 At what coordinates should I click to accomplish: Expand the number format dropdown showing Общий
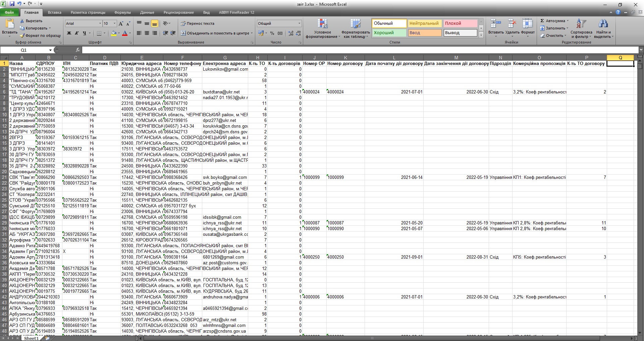(299, 23)
